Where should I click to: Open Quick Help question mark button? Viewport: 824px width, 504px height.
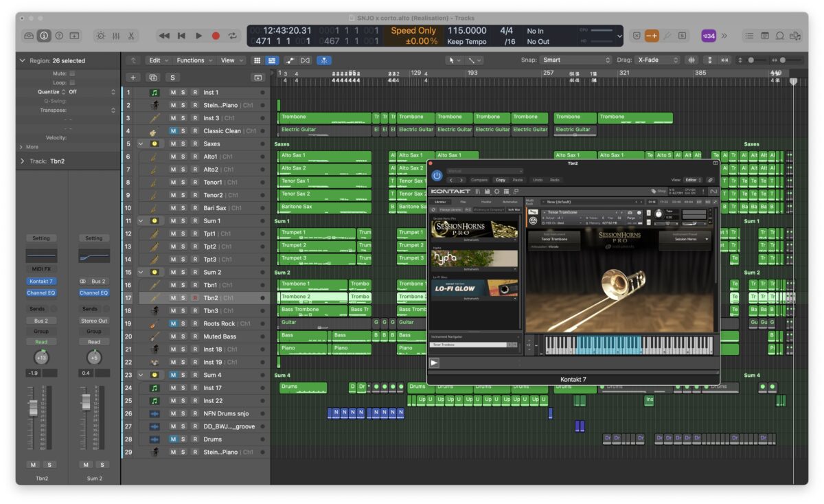tap(59, 36)
